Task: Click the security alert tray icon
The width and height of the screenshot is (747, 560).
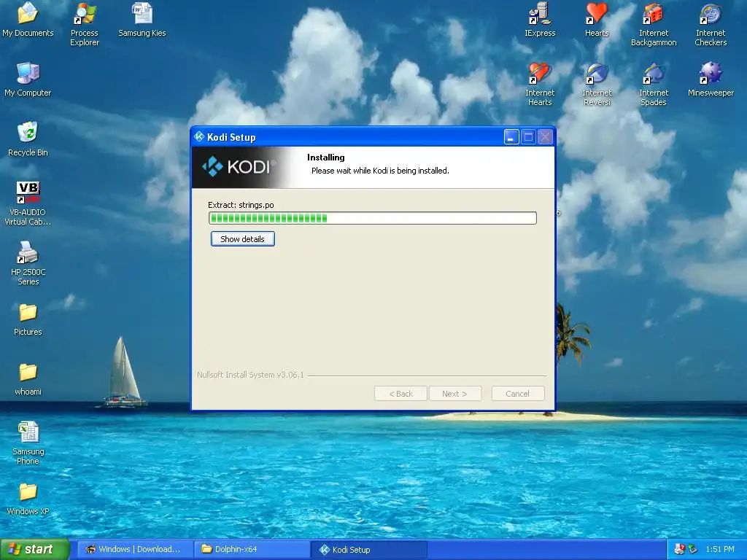Action: pyautogui.click(x=680, y=549)
